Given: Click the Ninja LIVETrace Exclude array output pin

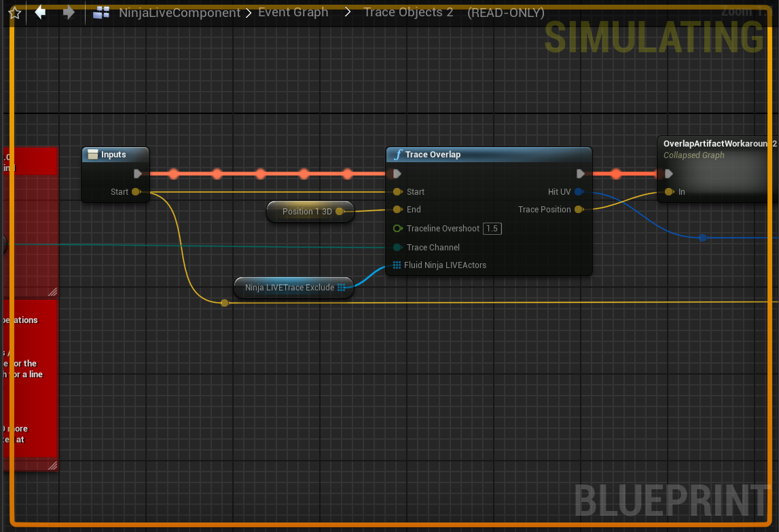Looking at the screenshot, I should pos(342,288).
